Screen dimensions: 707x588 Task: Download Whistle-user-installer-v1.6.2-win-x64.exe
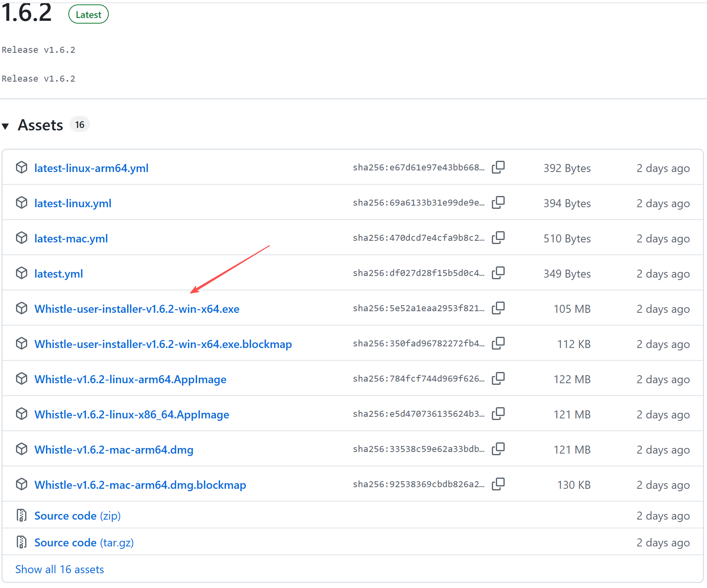coord(137,309)
